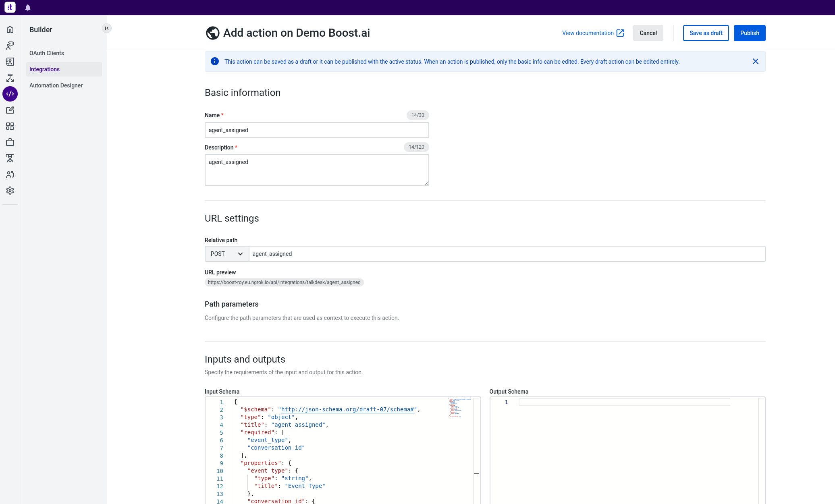Collapse the Builder side panel
The image size is (835, 504).
click(107, 28)
